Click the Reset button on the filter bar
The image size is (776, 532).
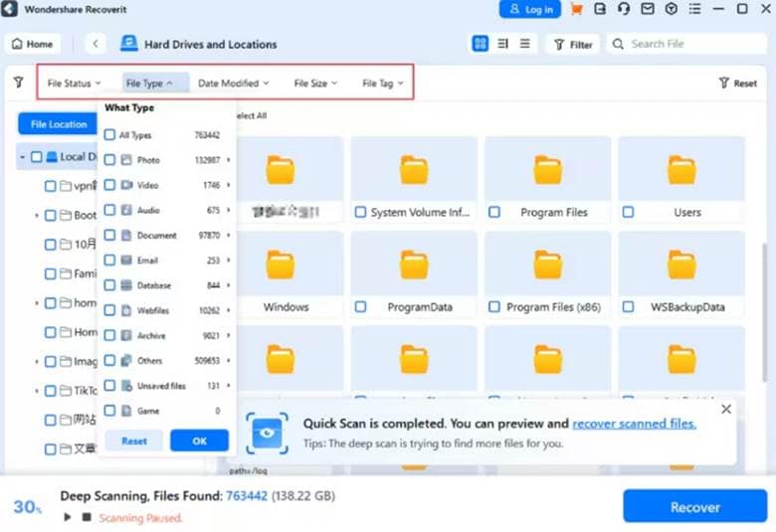pyautogui.click(x=738, y=84)
